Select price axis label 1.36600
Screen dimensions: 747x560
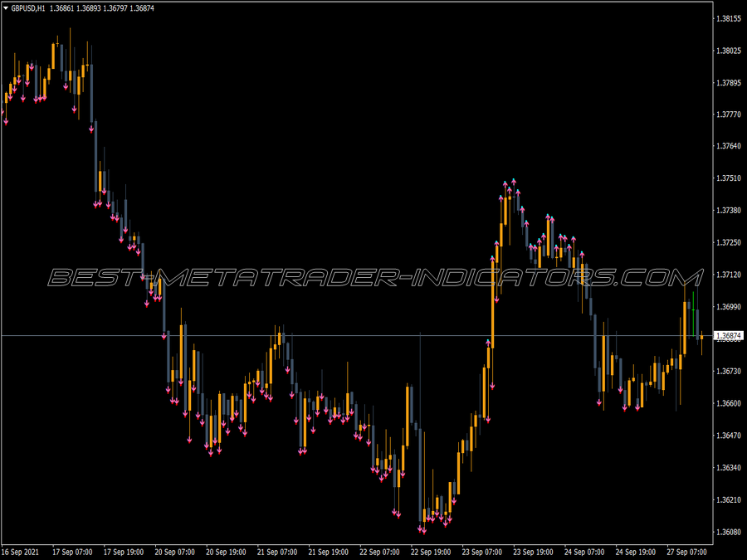click(729, 403)
